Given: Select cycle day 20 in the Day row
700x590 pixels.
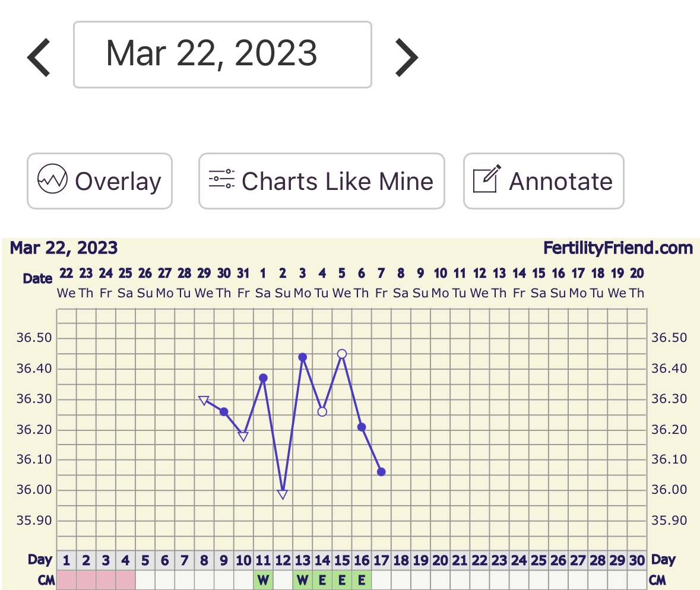Looking at the screenshot, I should coord(441,560).
